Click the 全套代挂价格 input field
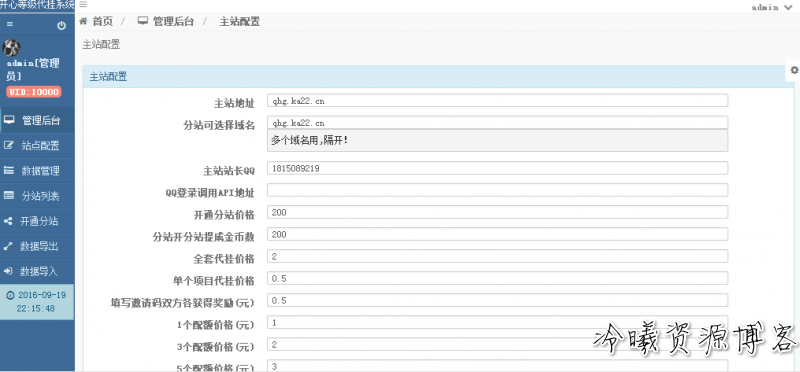The width and height of the screenshot is (800, 372). click(x=497, y=256)
